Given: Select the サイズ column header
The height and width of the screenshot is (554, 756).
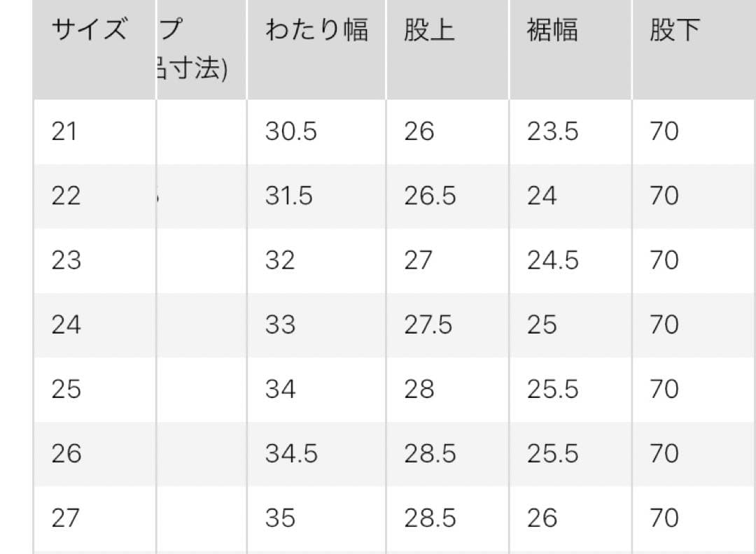Looking at the screenshot, I should pos(89,29).
